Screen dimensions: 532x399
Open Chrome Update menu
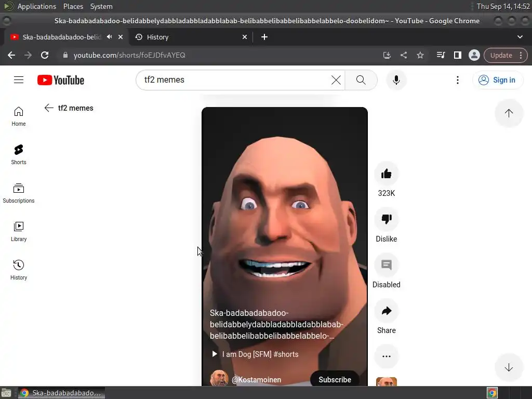[x=506, y=55]
